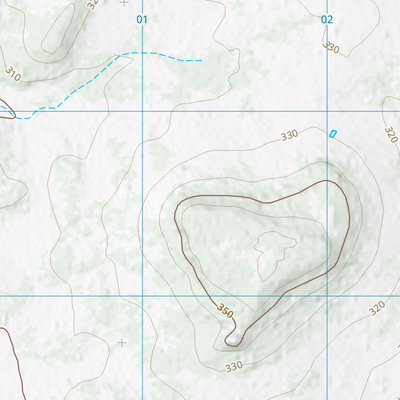Click the 330 label at the bottom center
The width and height of the screenshot is (400, 400).
coord(234,367)
